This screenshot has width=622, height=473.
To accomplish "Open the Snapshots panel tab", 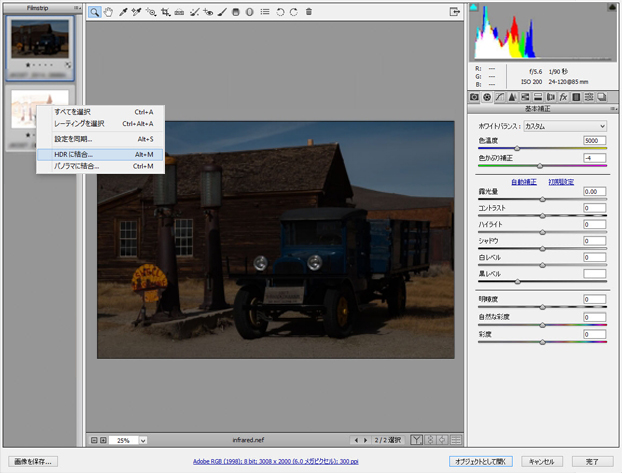I will point(602,97).
